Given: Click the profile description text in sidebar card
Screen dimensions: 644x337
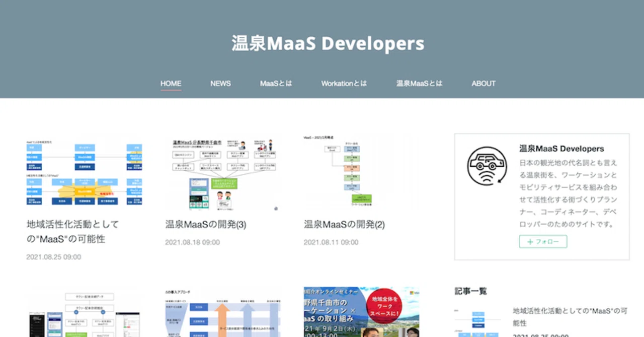Looking at the screenshot, I should coord(568,193).
